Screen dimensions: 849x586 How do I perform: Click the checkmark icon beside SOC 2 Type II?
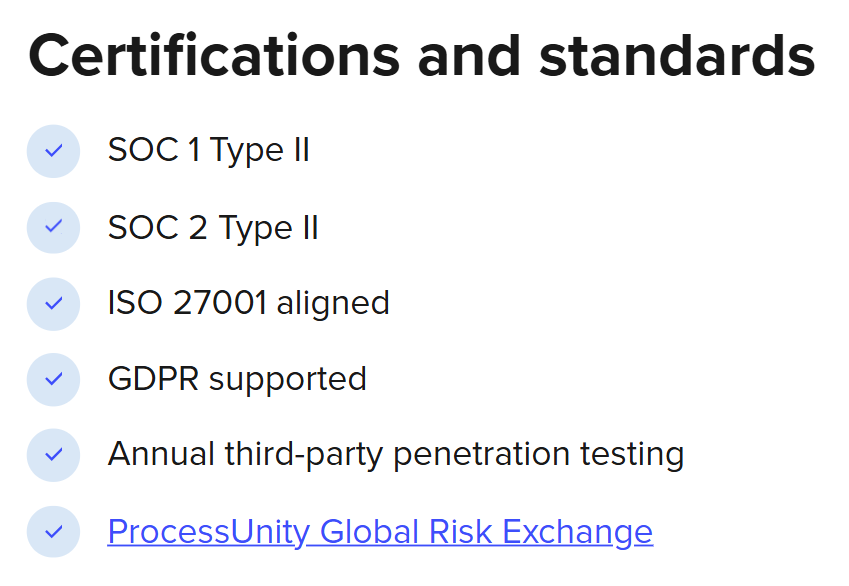54,227
